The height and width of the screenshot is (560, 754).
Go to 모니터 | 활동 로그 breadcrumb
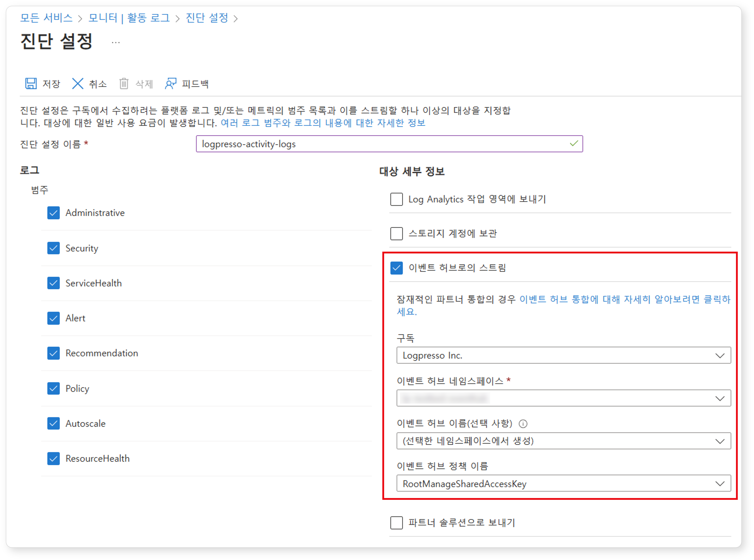(129, 18)
